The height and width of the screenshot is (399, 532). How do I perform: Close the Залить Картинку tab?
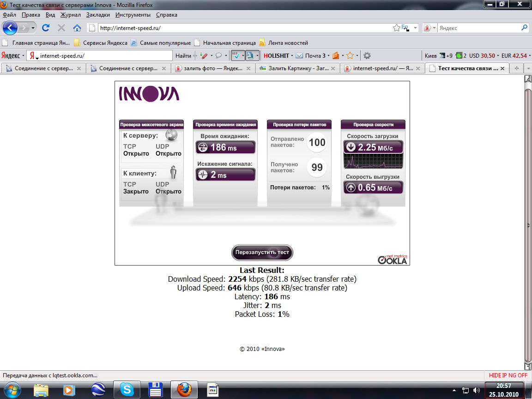coord(333,68)
